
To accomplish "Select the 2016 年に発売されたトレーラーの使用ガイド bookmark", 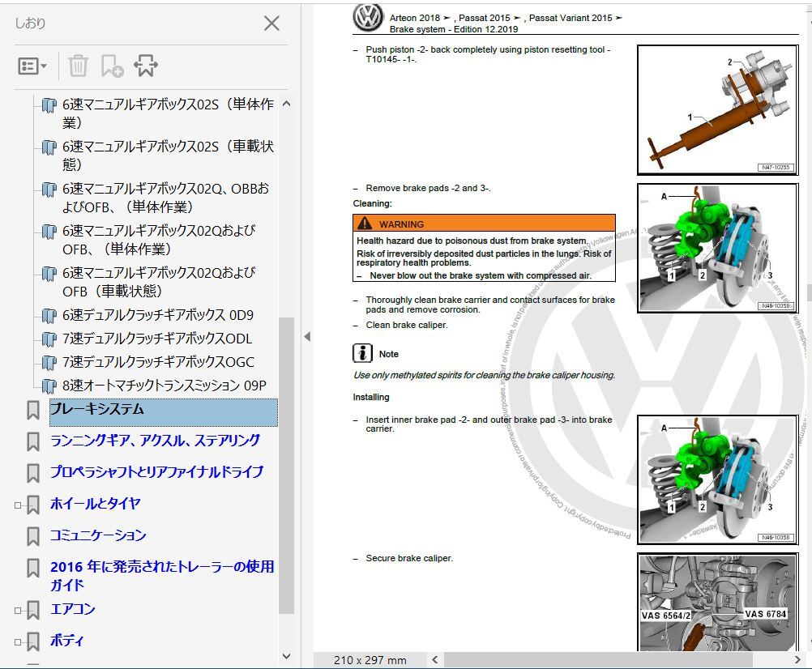I will (162, 575).
